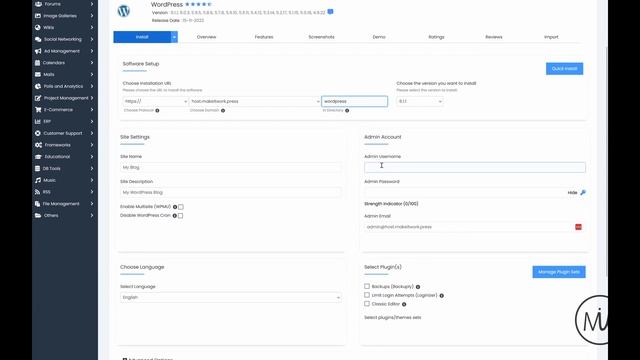Click the Polls and Analytics pie icon

click(38, 86)
